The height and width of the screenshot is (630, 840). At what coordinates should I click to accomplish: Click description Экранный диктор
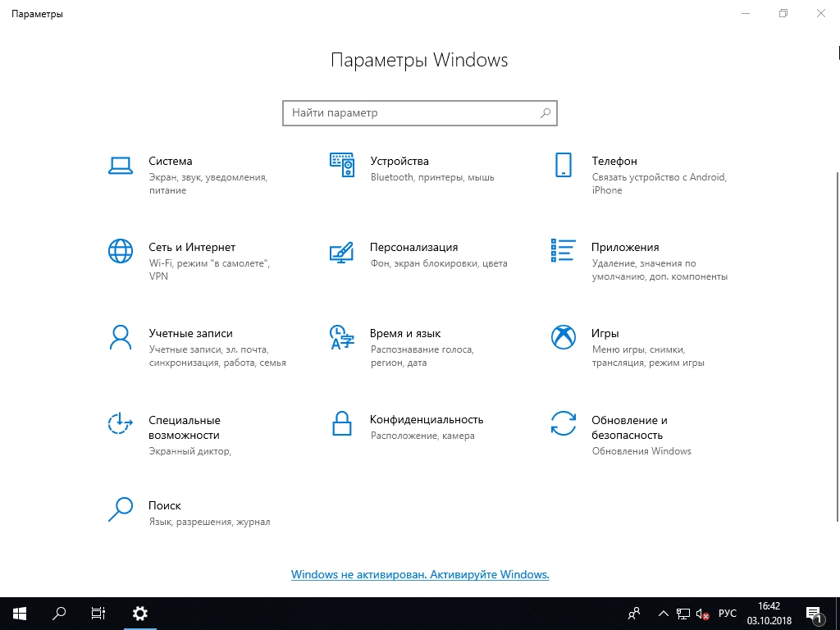[x=189, y=451]
